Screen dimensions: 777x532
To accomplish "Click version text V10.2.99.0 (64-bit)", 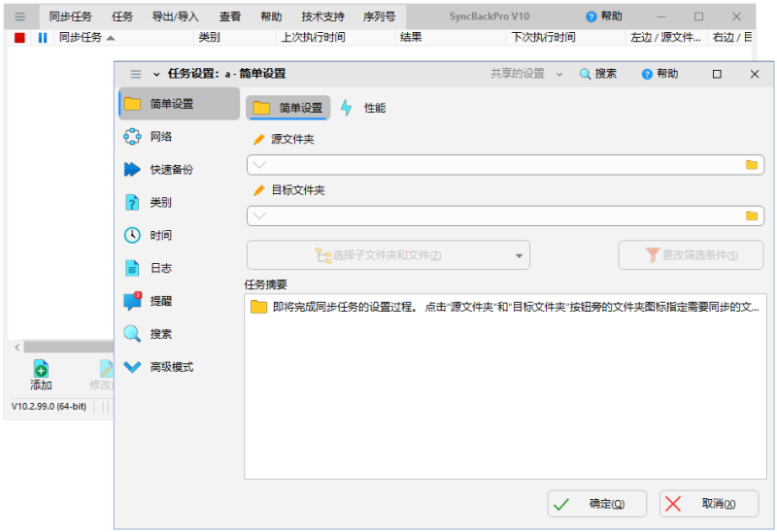I will [x=49, y=406].
